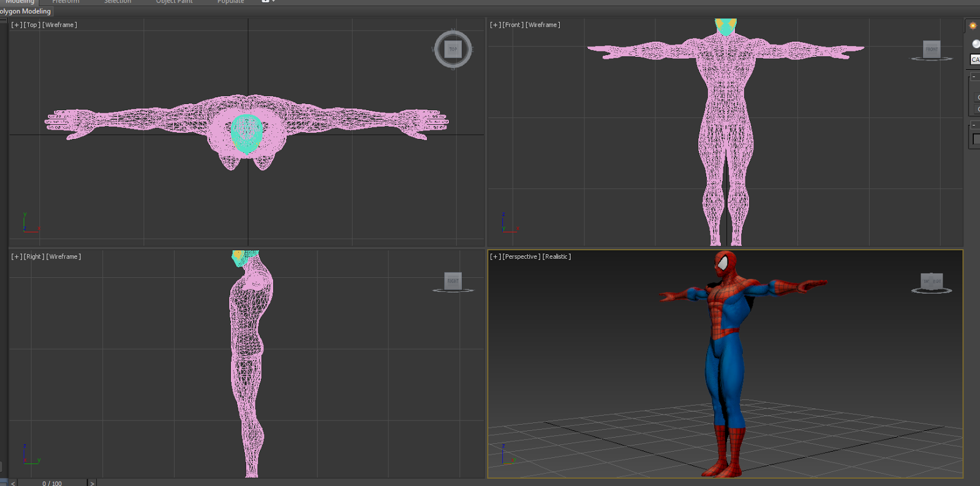The width and height of the screenshot is (980, 486).
Task: Switch to the Selection ribbon tab
Action: pos(118,2)
